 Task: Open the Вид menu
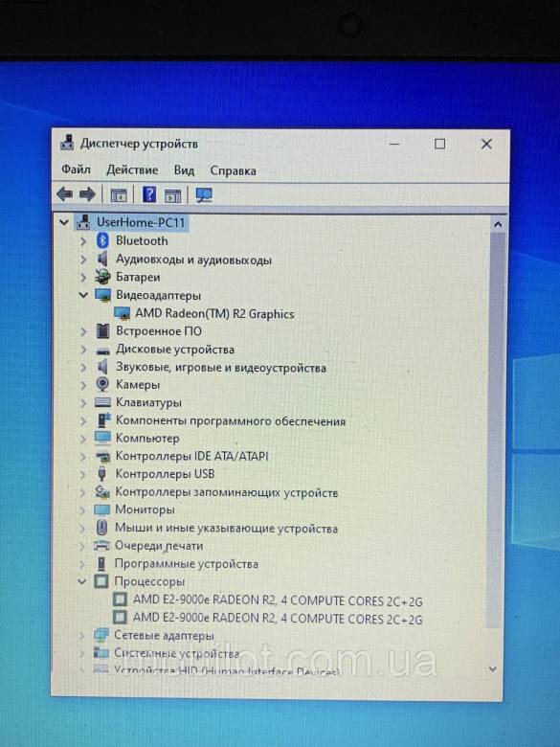[x=184, y=170]
